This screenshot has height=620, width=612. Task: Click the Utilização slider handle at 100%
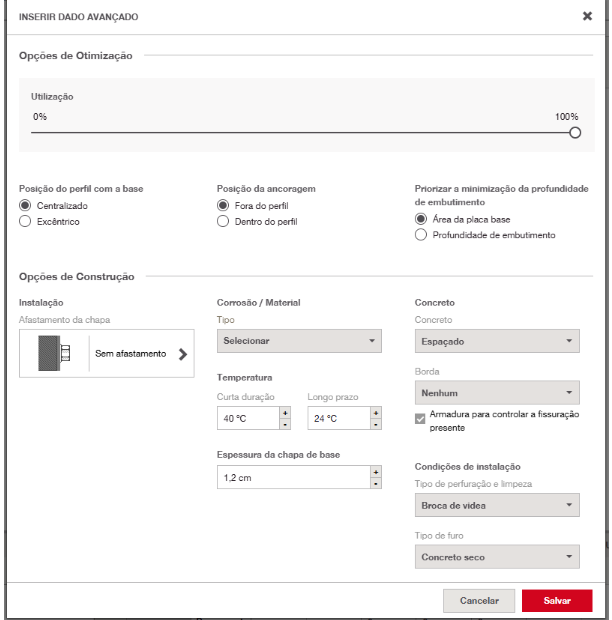pyautogui.click(x=575, y=133)
